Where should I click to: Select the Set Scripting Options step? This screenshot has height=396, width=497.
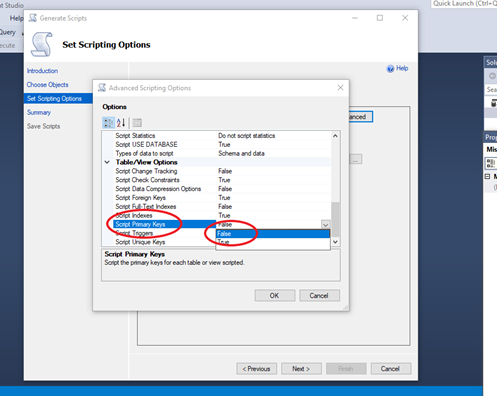pyautogui.click(x=58, y=98)
